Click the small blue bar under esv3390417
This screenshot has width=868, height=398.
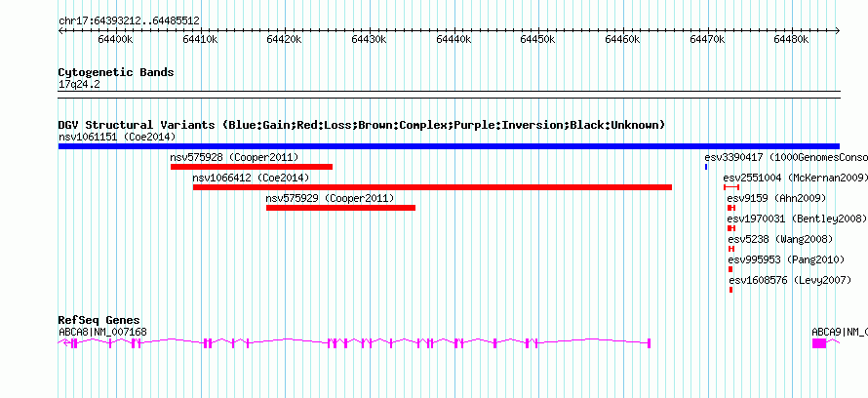pos(706,167)
